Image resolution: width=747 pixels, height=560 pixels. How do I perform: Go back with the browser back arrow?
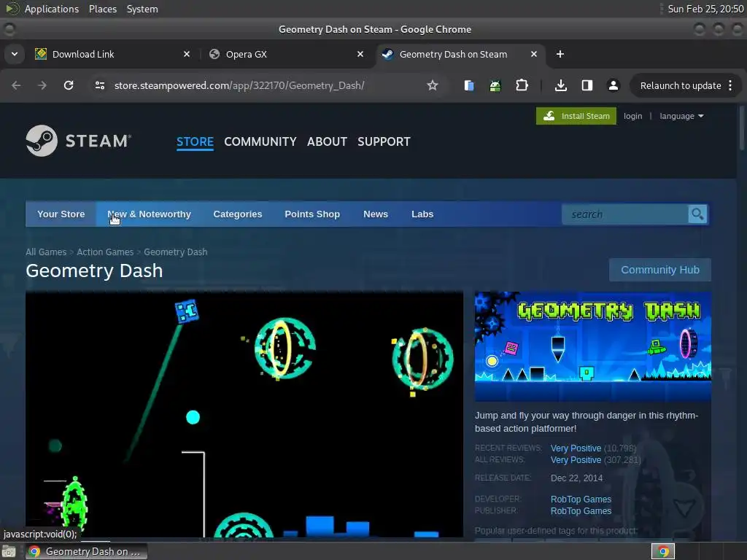16,85
